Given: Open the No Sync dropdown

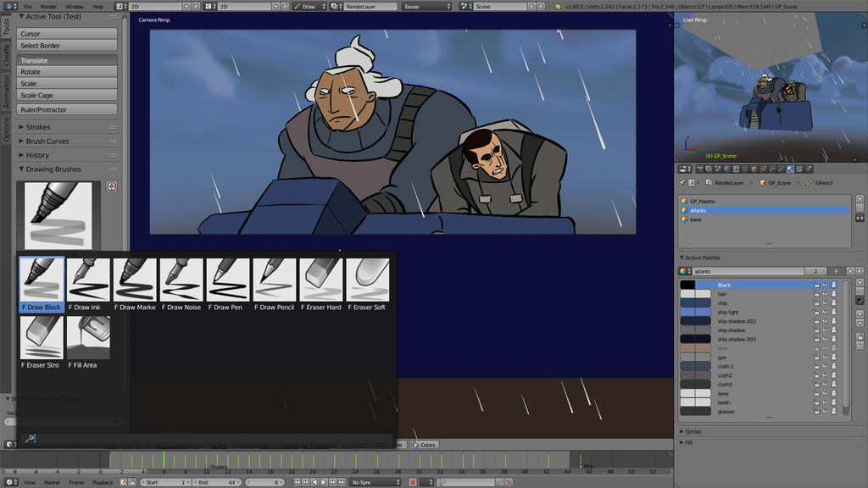Looking at the screenshot, I should [375, 482].
